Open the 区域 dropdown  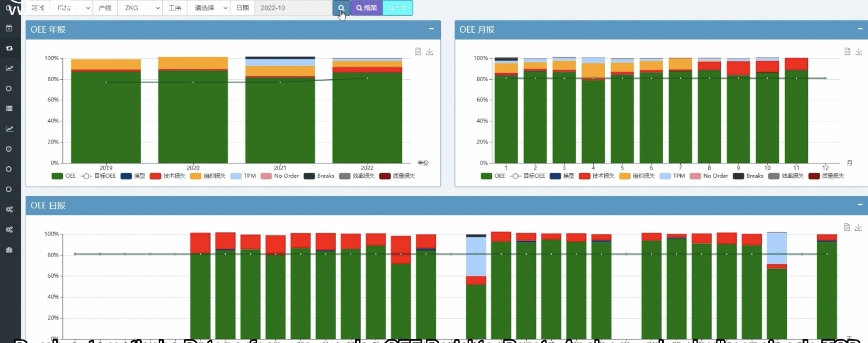pos(71,8)
